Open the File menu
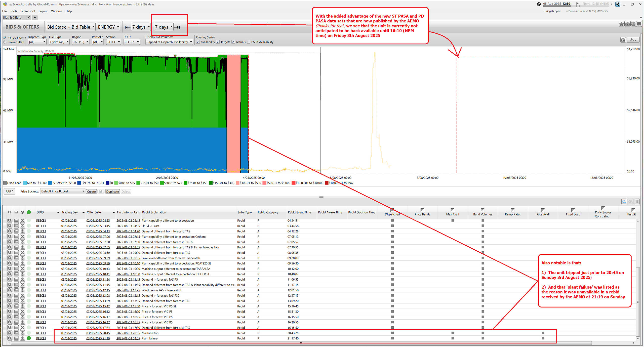The image size is (644, 347). [x=4, y=11]
